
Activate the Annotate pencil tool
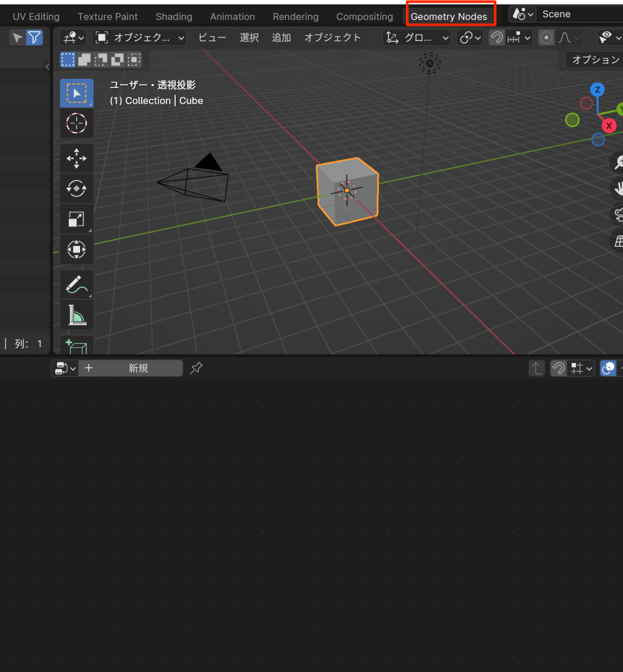pos(77,285)
